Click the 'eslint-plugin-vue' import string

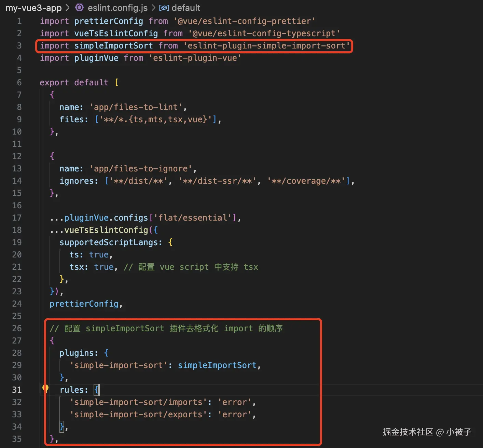pyautogui.click(x=195, y=58)
